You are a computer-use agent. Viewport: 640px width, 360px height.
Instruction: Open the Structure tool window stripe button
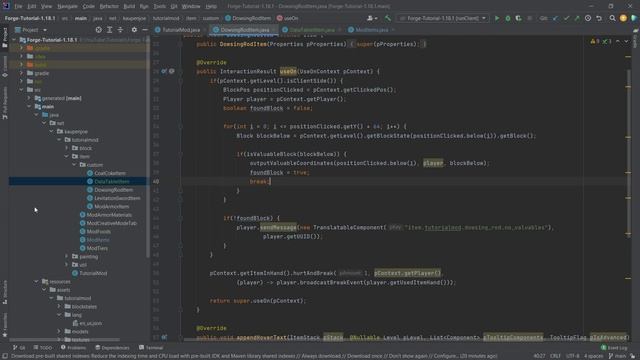(x=4, y=292)
